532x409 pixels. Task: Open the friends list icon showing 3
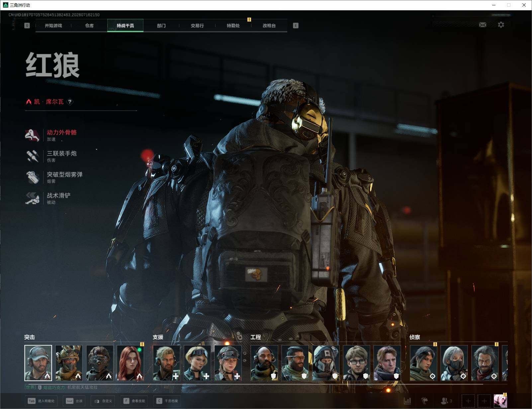pyautogui.click(x=446, y=401)
